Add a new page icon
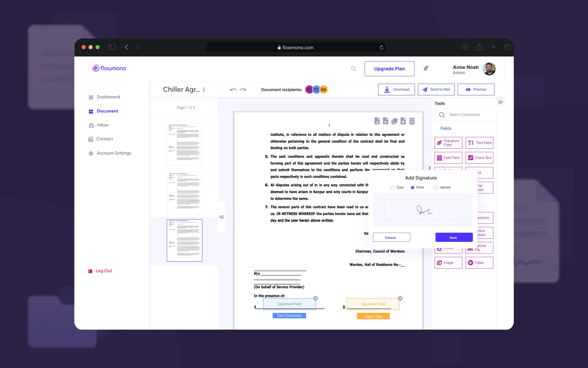Screen dimensions: 588x368 403,121
